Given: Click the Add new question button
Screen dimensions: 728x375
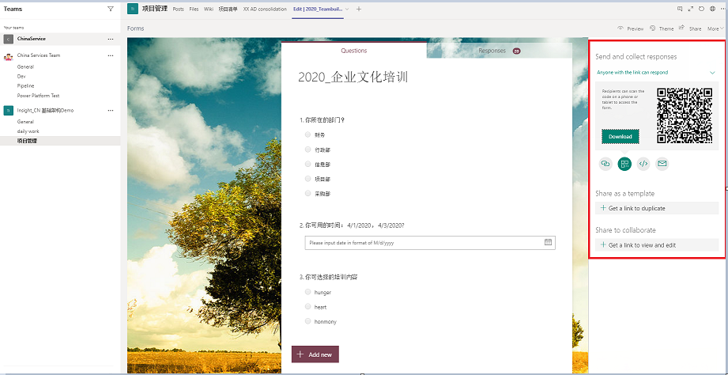Looking at the screenshot, I should 315,354.
